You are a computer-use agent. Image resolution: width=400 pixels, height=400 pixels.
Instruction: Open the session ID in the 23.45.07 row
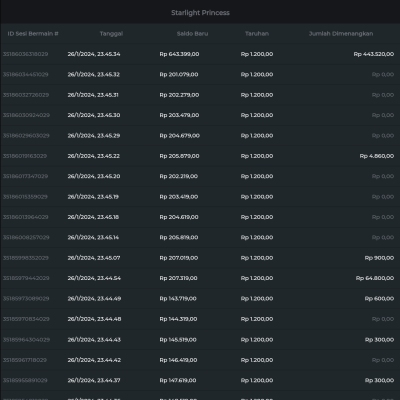tap(26, 258)
